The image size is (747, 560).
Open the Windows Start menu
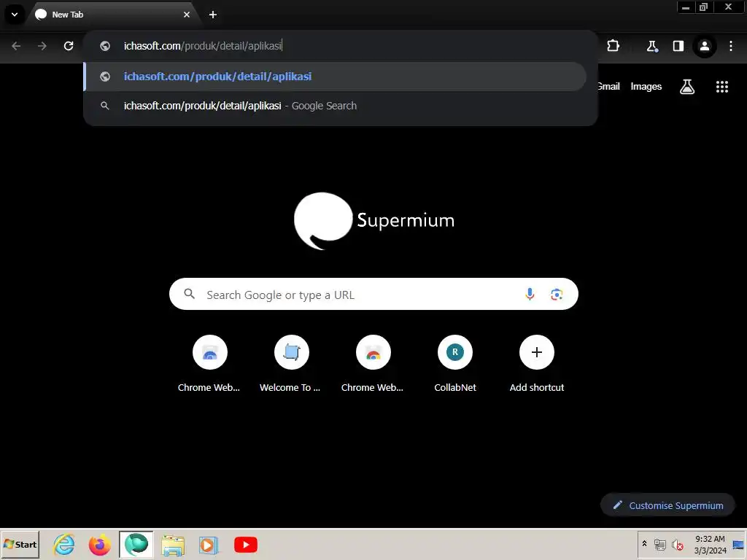click(x=20, y=544)
